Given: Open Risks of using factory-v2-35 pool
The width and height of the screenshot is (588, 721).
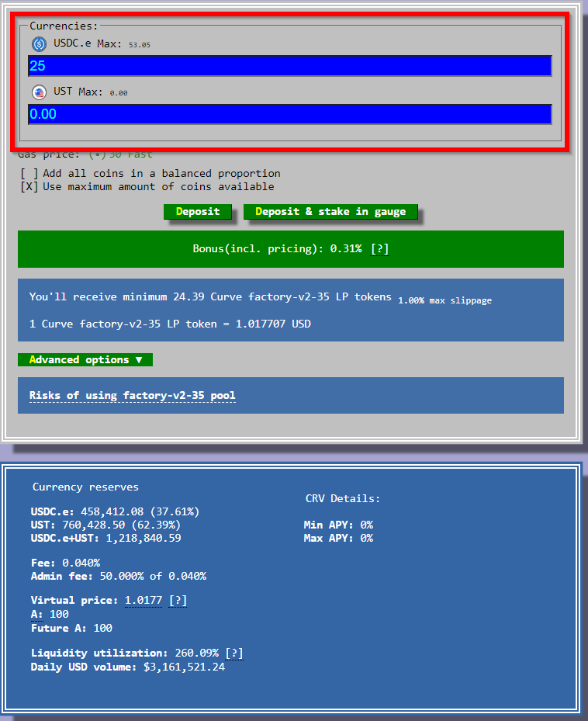Looking at the screenshot, I should [x=133, y=396].
